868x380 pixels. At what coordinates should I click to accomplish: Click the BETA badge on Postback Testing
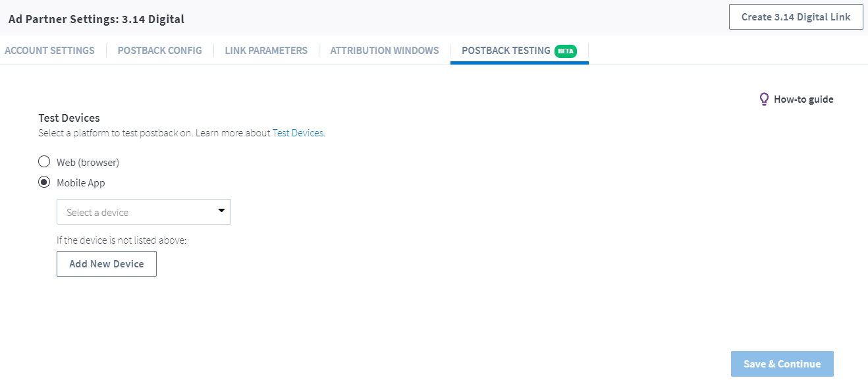[x=566, y=51]
